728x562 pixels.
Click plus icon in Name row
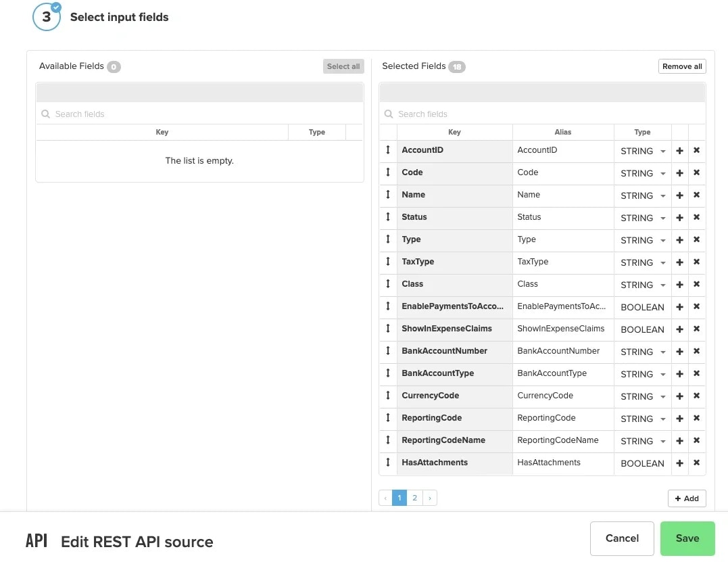[x=679, y=195]
